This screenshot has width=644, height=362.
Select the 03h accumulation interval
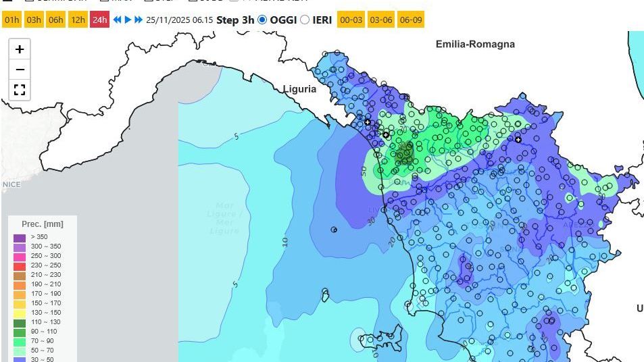click(x=34, y=20)
